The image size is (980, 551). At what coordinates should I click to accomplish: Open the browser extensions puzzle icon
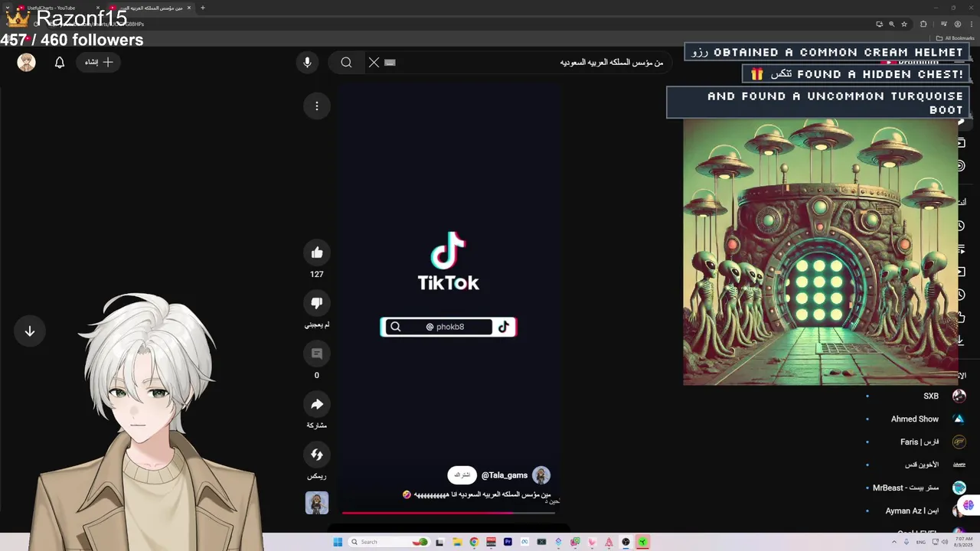point(923,24)
